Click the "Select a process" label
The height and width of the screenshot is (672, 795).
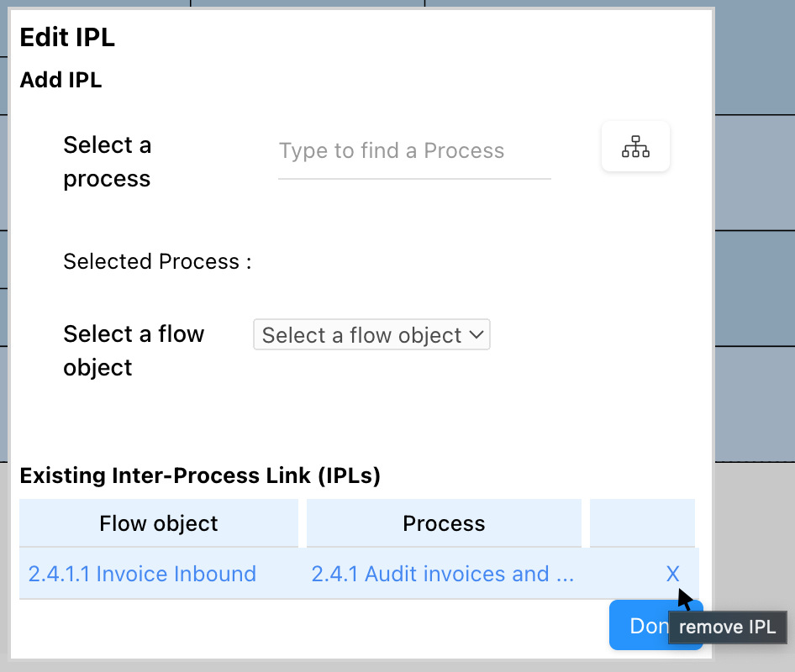[107, 162]
